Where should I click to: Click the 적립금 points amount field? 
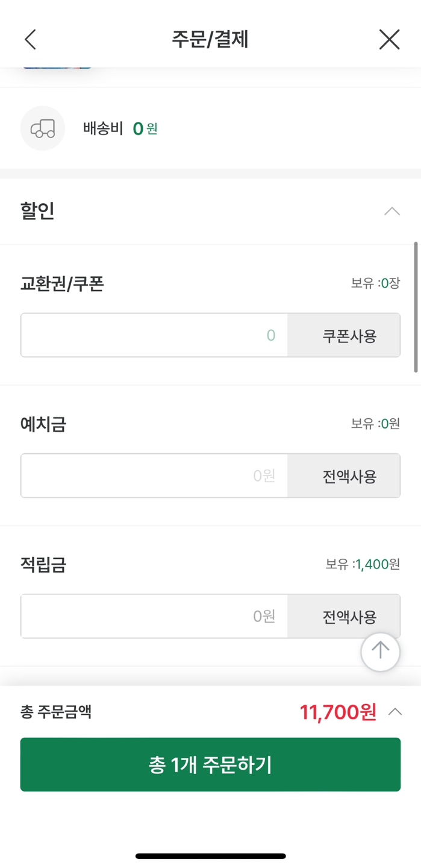pyautogui.click(x=154, y=616)
